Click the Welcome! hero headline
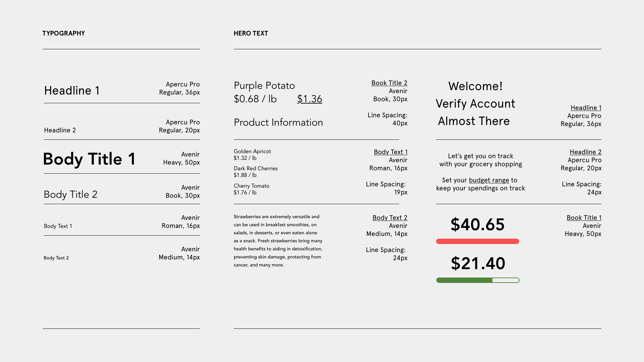The width and height of the screenshot is (644, 362). (475, 86)
